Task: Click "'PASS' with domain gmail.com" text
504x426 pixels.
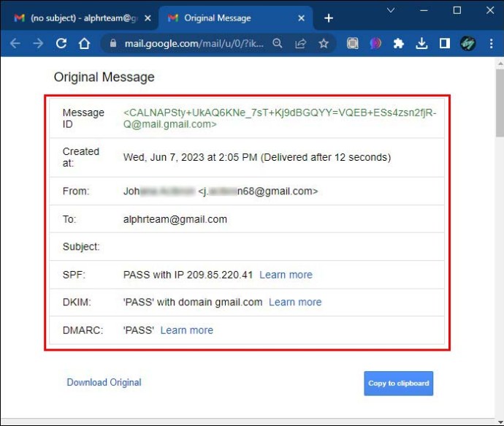Action: coord(193,303)
